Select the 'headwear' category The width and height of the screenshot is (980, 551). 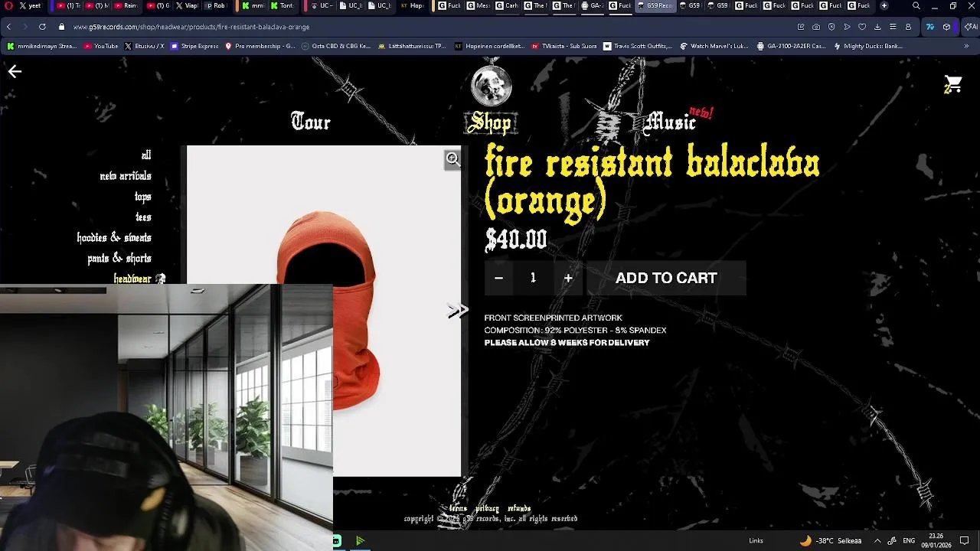pyautogui.click(x=132, y=279)
